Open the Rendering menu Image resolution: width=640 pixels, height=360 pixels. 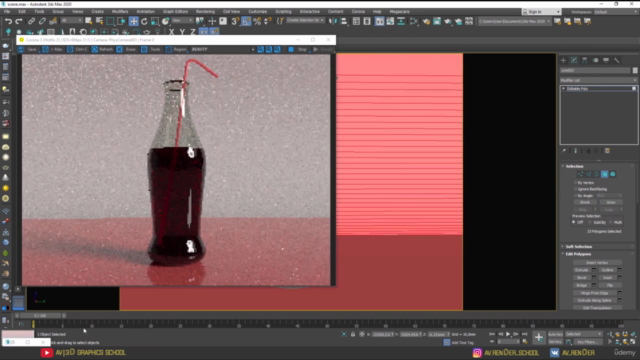(x=205, y=12)
